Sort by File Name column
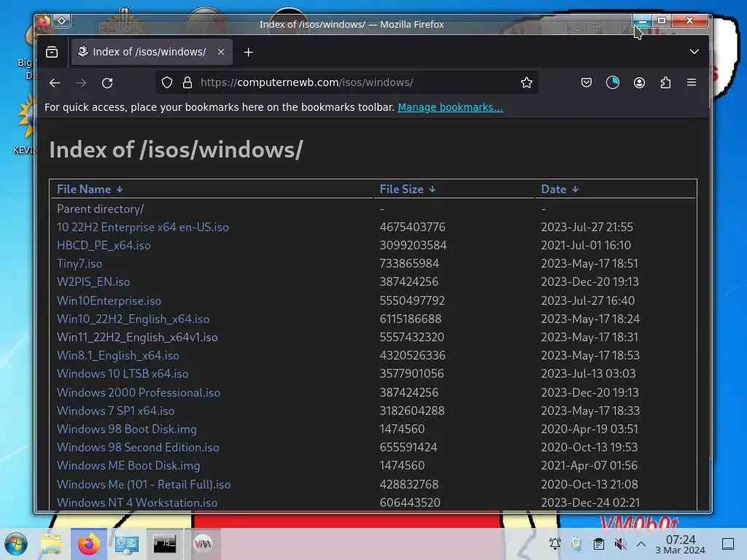This screenshot has width=747, height=560. 90,189
